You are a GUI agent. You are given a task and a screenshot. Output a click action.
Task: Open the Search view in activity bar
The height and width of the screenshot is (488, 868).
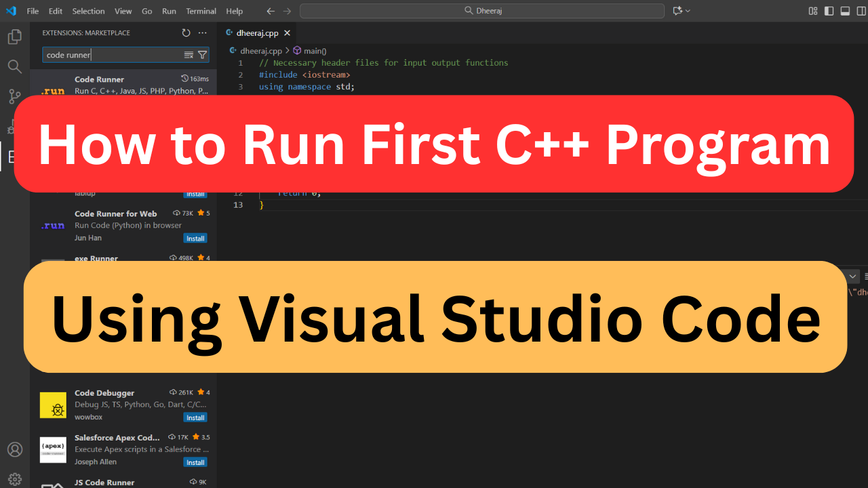(14, 66)
